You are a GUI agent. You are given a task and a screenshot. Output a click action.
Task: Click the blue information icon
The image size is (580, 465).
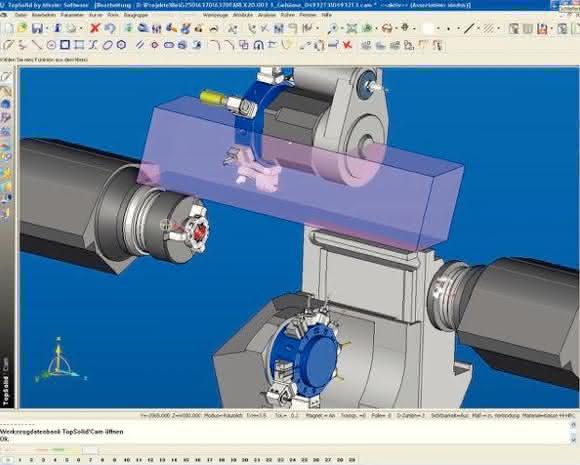(57, 28)
